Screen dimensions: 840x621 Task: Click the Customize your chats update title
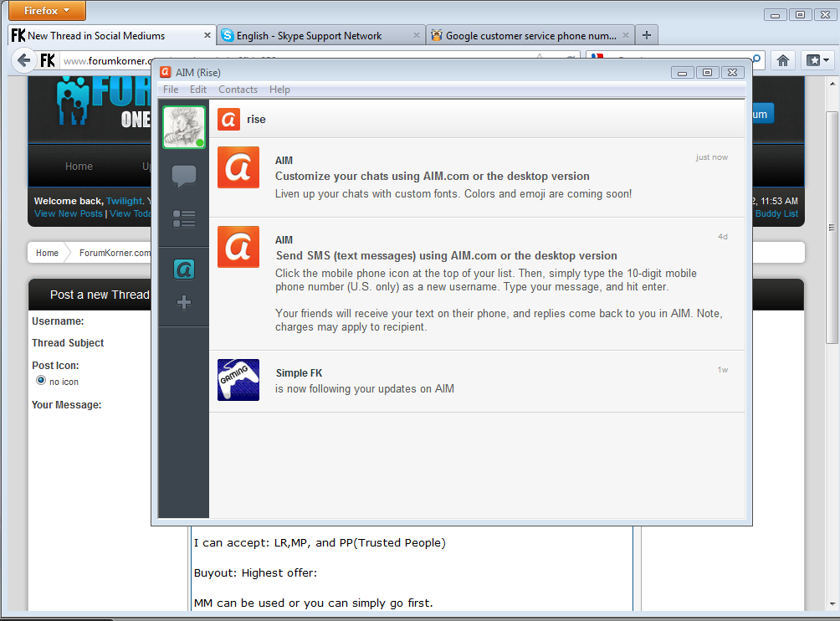click(432, 177)
